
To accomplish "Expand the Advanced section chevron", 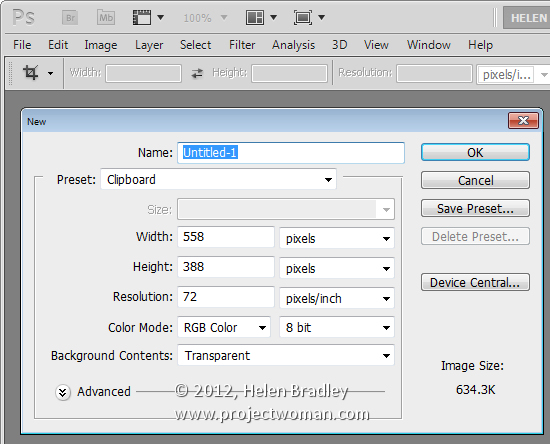I will 63,392.
